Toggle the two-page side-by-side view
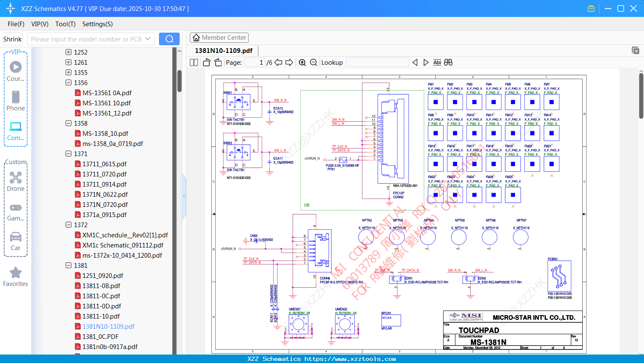This screenshot has height=363, width=644. pyautogui.click(x=194, y=63)
